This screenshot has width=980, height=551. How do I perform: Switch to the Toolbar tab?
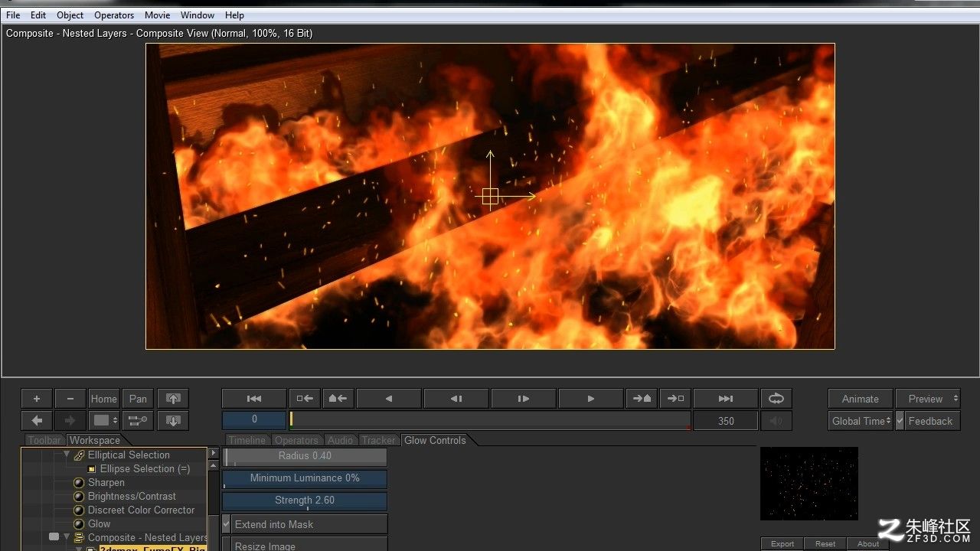(44, 440)
